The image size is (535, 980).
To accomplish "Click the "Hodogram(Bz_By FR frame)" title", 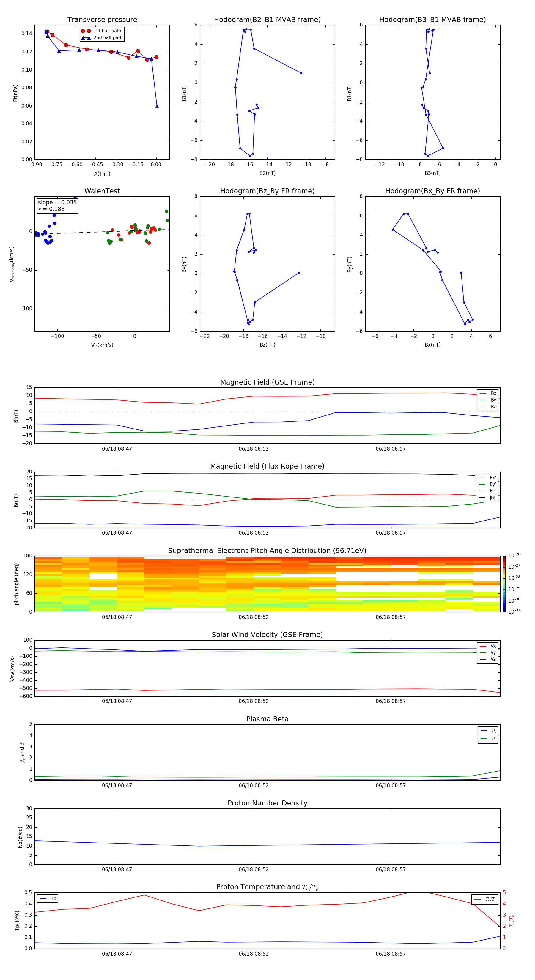I will [267, 191].
